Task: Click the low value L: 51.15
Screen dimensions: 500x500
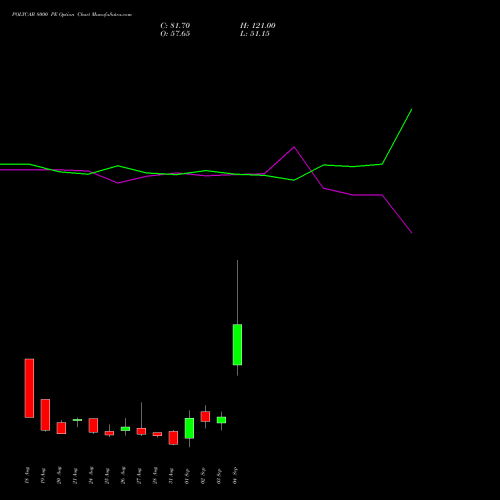Action: (255, 34)
